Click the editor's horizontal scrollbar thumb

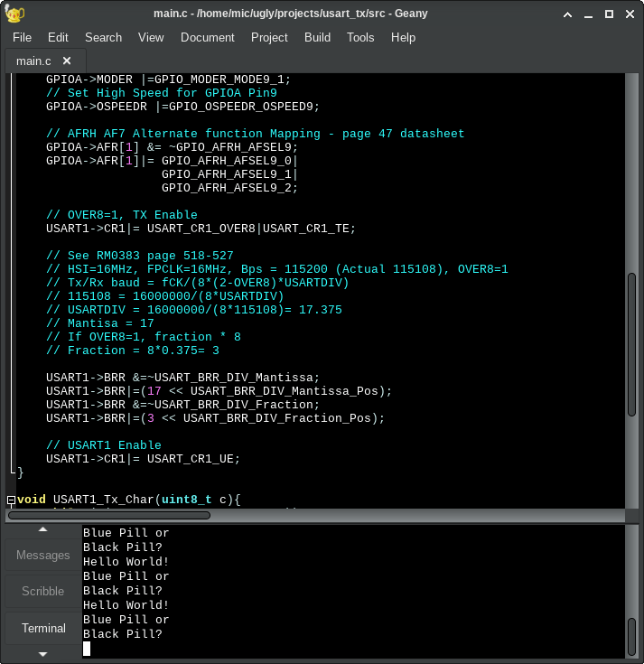point(108,516)
